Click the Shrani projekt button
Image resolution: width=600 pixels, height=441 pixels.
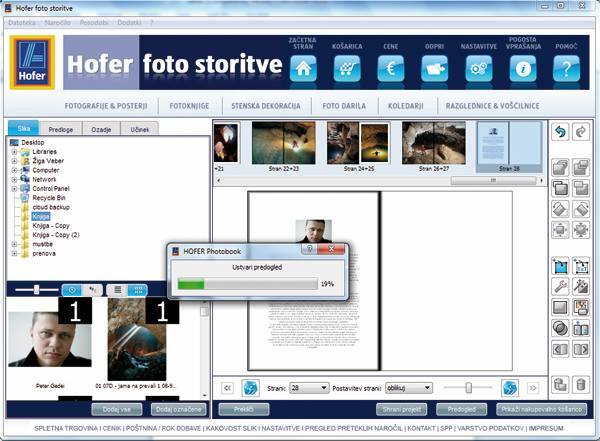tap(402, 409)
